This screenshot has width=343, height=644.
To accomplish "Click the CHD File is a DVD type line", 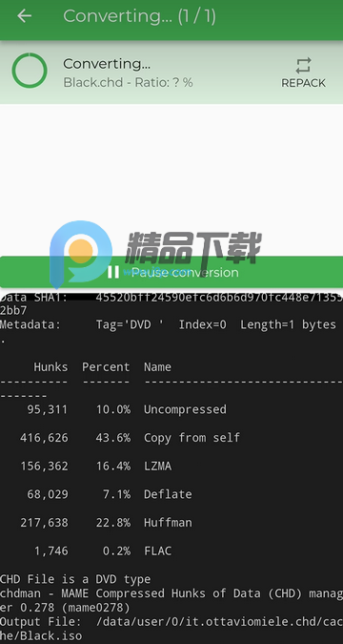I will [x=75, y=579].
